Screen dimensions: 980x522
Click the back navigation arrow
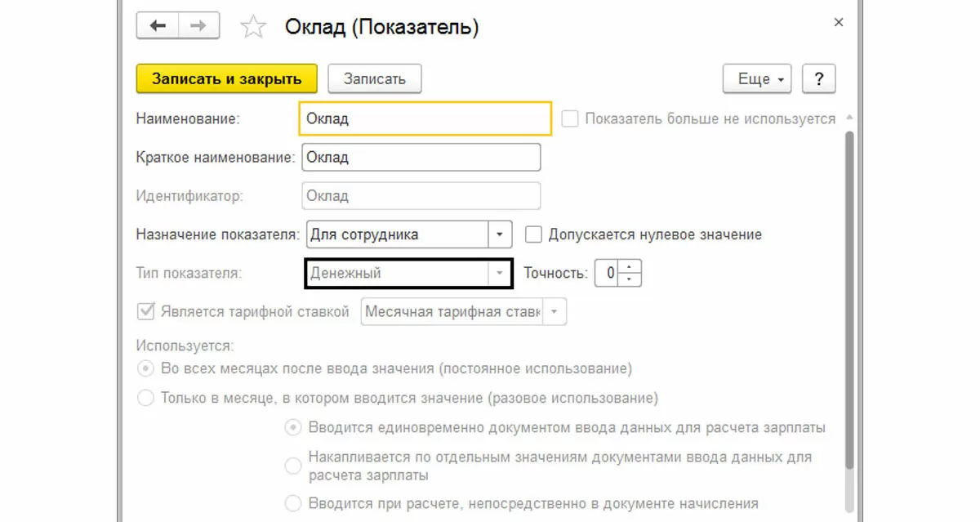pyautogui.click(x=157, y=27)
